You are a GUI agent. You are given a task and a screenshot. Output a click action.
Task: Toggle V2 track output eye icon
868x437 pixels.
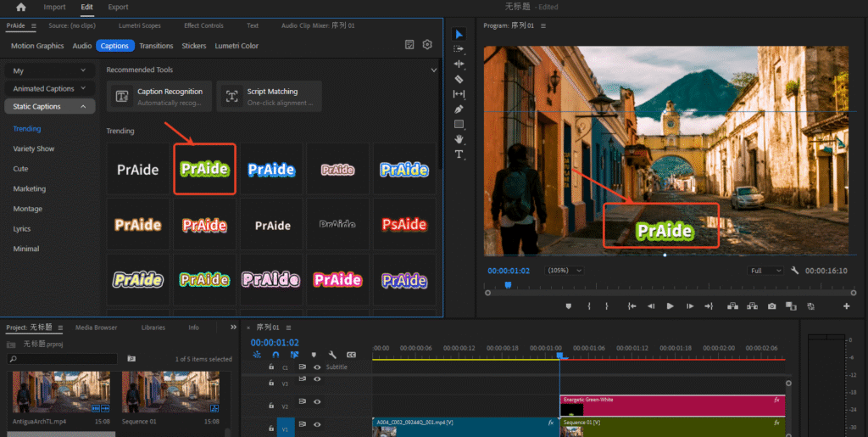(317, 401)
